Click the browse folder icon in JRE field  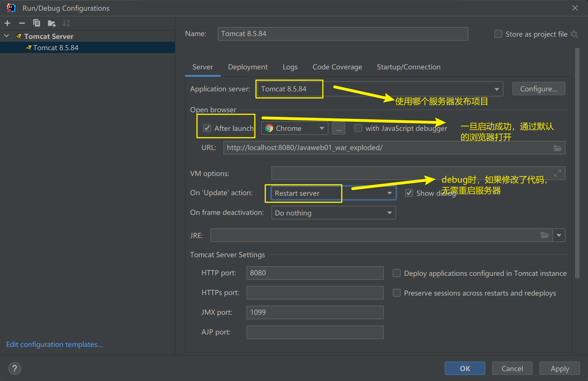(544, 235)
